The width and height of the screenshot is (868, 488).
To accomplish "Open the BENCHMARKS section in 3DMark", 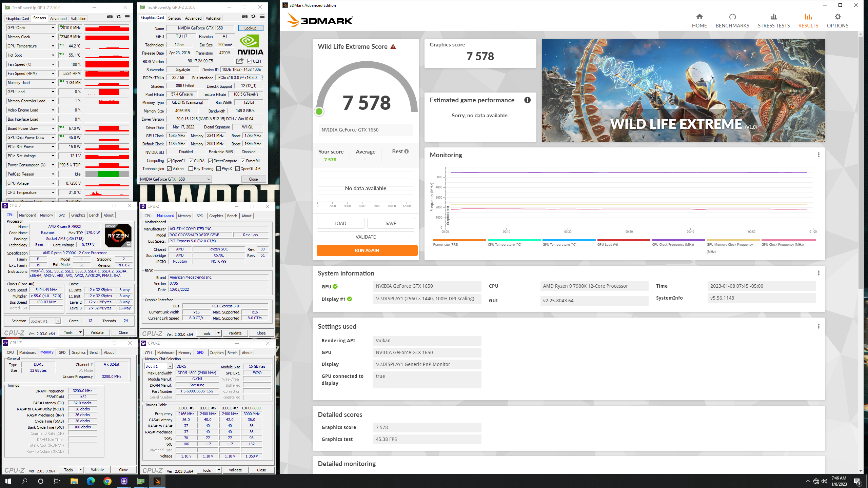I will [x=732, y=21].
